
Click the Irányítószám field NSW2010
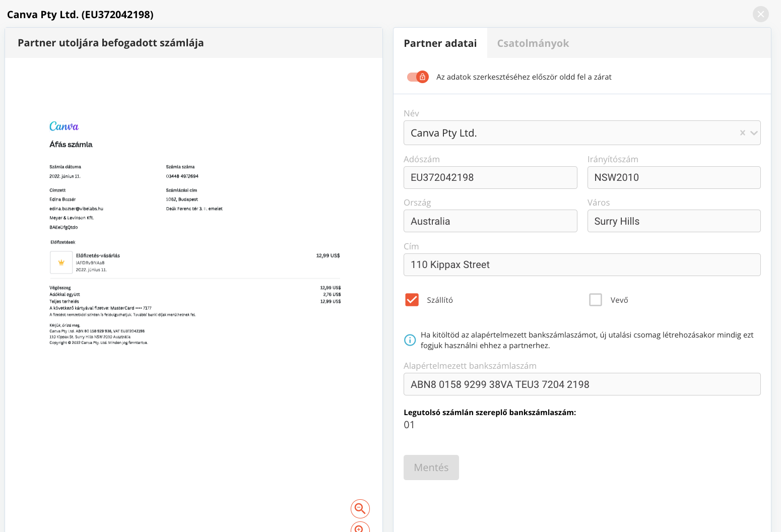pyautogui.click(x=674, y=177)
